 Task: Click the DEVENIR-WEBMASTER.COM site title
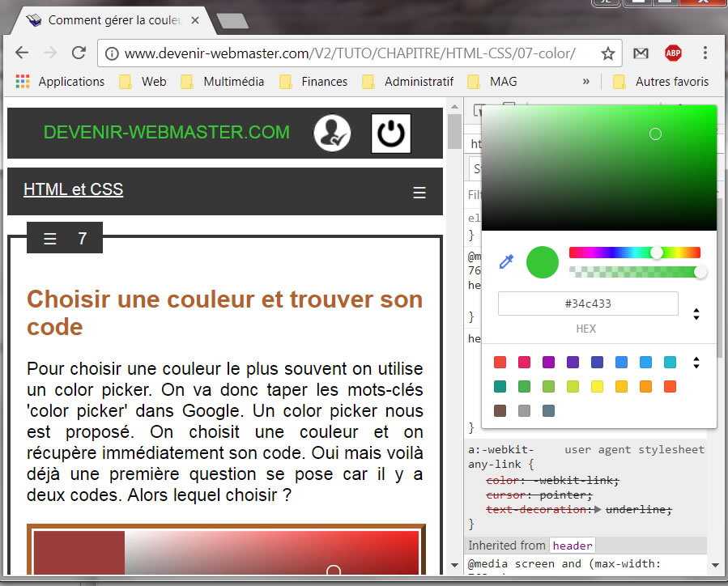pos(166,132)
